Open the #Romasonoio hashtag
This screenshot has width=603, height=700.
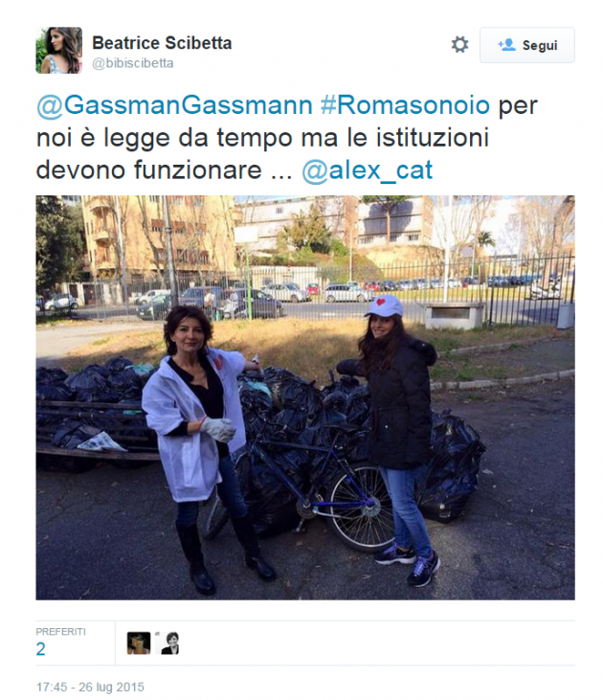[x=405, y=105]
